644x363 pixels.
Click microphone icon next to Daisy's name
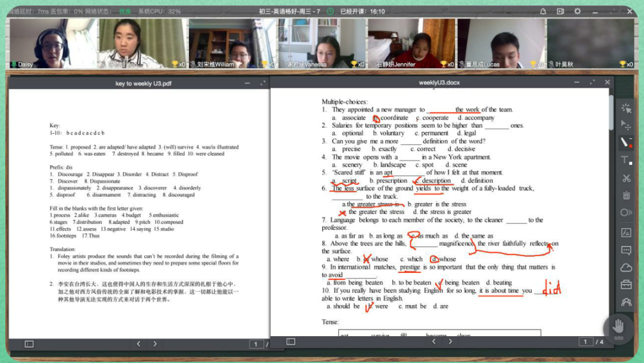(14, 64)
